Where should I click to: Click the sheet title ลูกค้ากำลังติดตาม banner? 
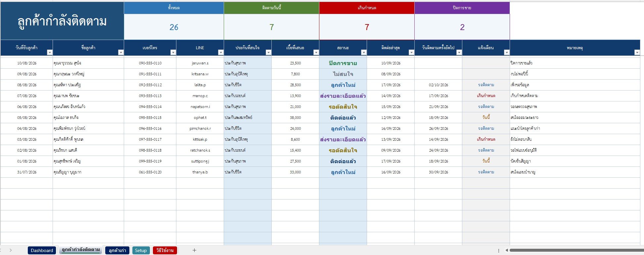click(x=62, y=21)
